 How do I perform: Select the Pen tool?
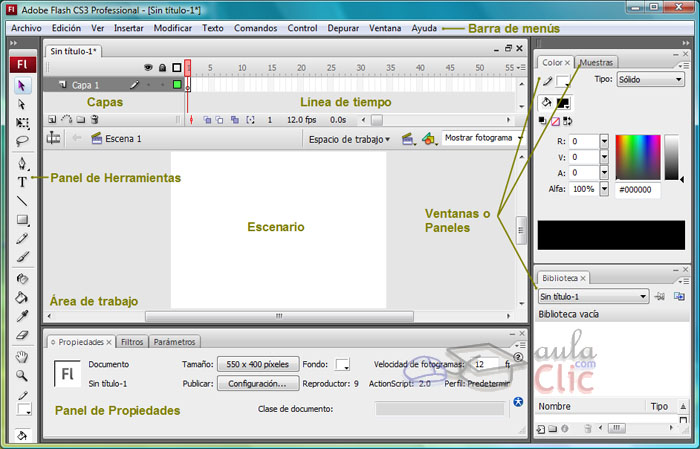[22, 163]
